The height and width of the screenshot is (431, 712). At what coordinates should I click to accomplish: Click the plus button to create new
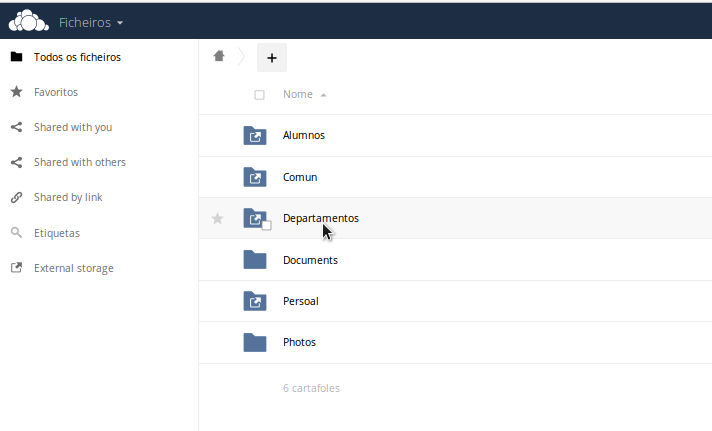pyautogui.click(x=272, y=58)
